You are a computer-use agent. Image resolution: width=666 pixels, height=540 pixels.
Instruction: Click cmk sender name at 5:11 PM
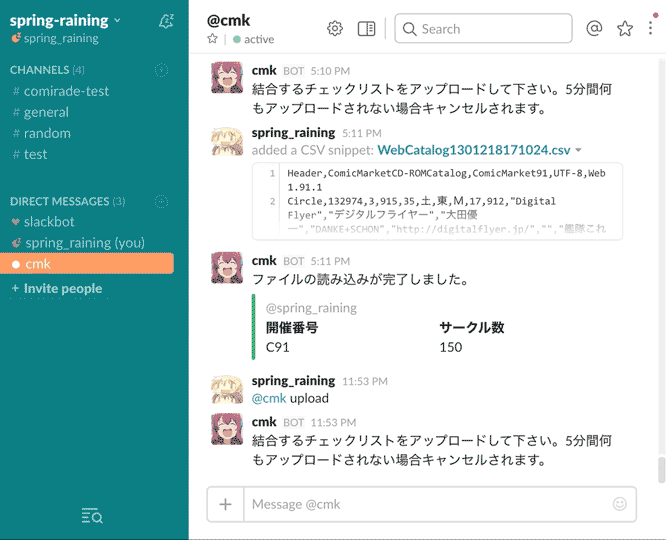(x=264, y=261)
